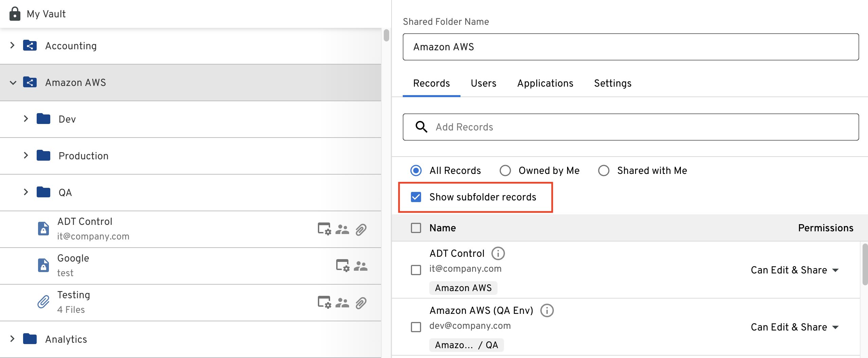Click the info icon next to ADT Control
Screen dimensions: 868x358
498,253
